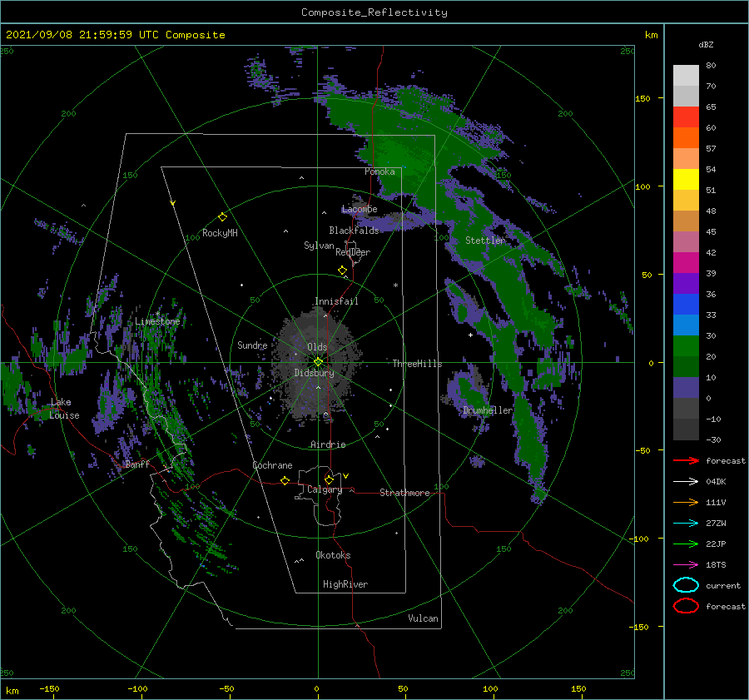Click the yellow diamond marker near RockyMH
Screen dimensions: 749x700
(x=222, y=217)
